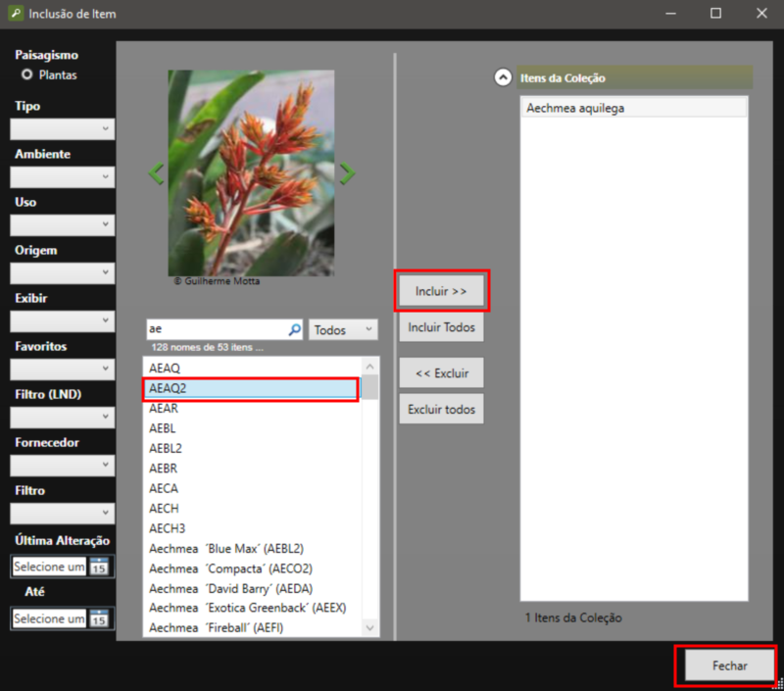Click the app icon in title bar
Viewport: 784px width, 691px height.
[14, 13]
